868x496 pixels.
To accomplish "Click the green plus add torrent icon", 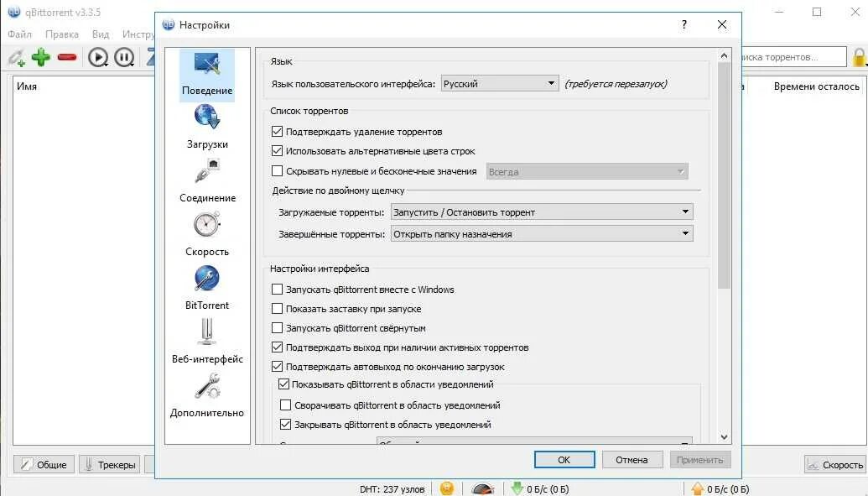I will pos(41,57).
